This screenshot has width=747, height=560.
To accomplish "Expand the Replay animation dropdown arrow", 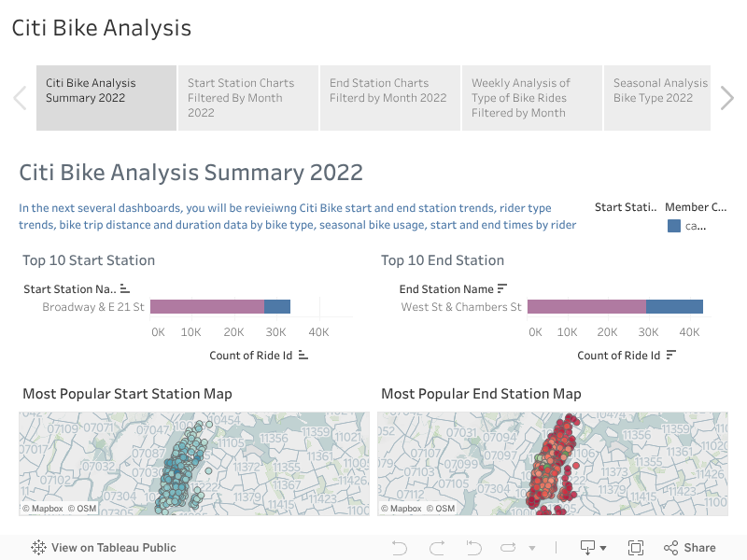I will pyautogui.click(x=532, y=548).
